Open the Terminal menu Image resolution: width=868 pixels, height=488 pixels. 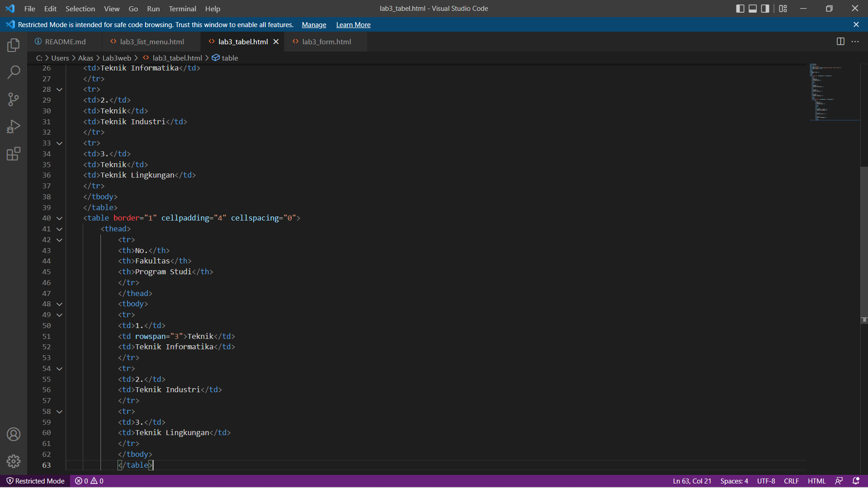coord(182,9)
